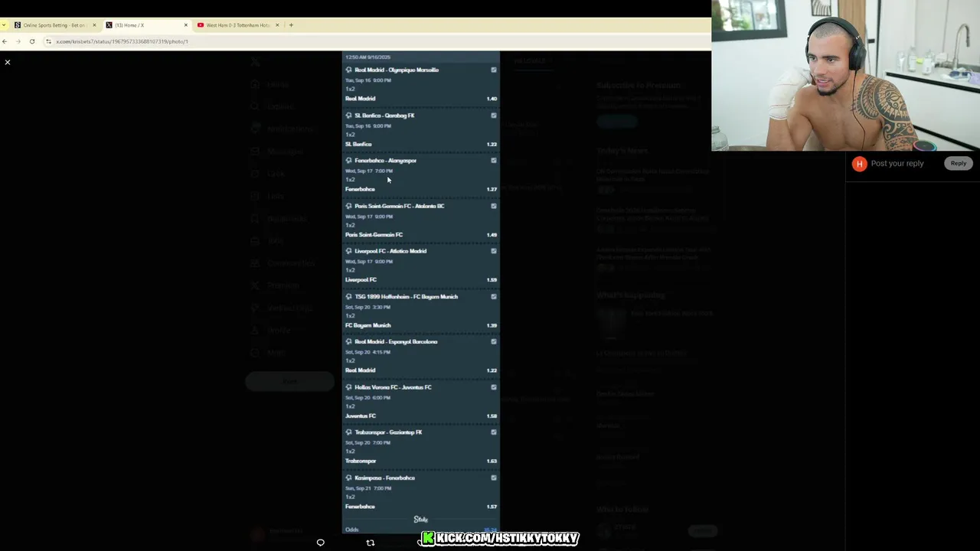This screenshot has height=551, width=980.
Task: Click soccer icon beside SL Benfica - Qarabag
Action: pyautogui.click(x=349, y=116)
